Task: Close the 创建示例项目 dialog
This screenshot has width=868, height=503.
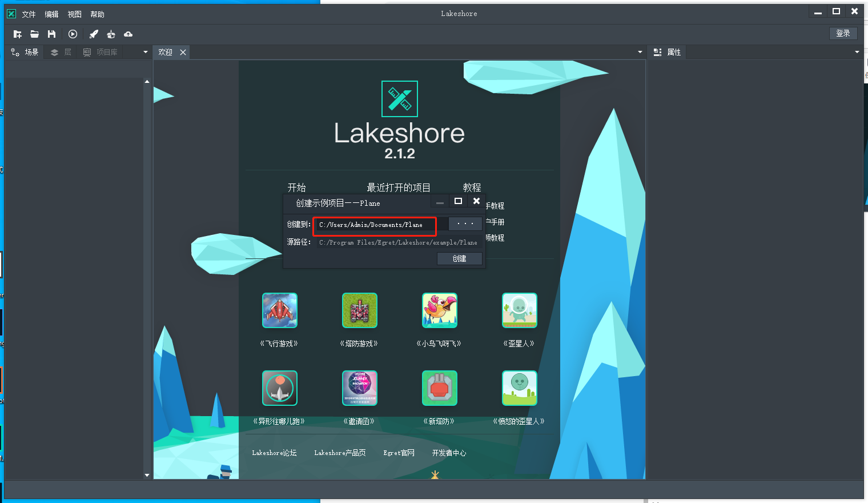Action: (x=477, y=201)
